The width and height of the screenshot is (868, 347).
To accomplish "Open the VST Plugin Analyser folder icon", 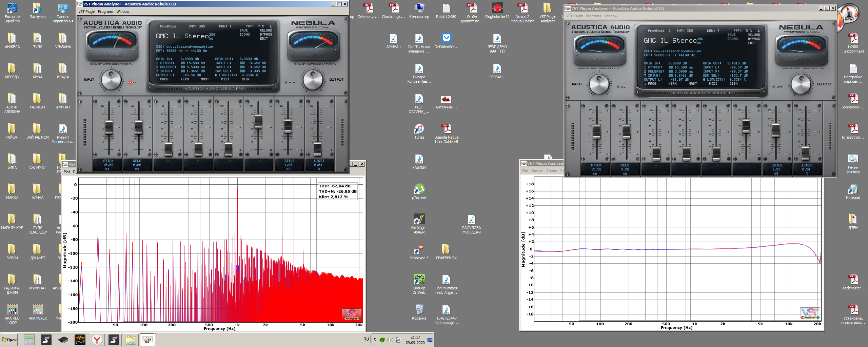I will pos(548,12).
